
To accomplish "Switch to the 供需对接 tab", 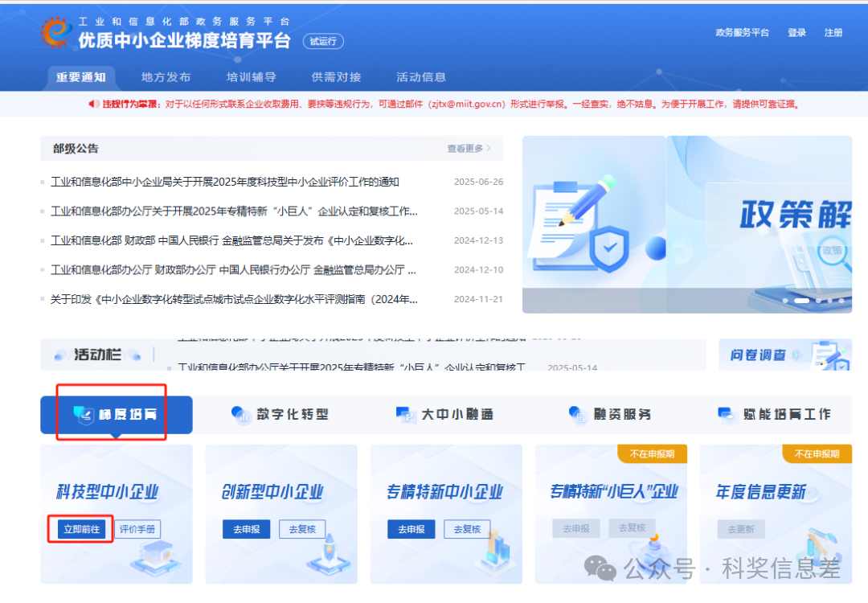I will tap(336, 77).
